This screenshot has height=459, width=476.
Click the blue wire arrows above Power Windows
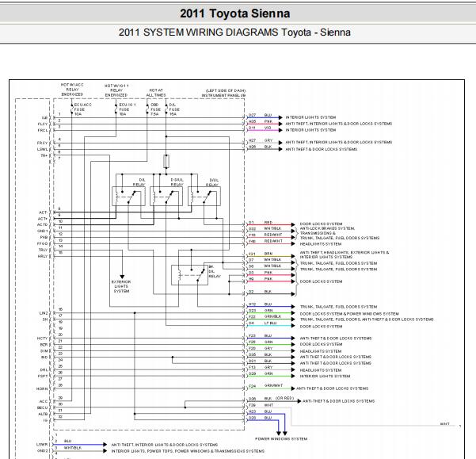282,433
